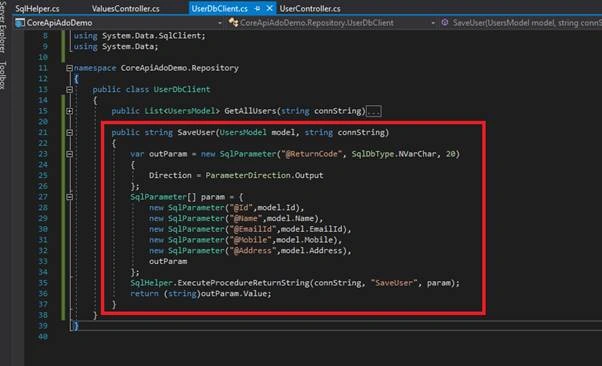Pin the UserDbClient.cs tab
This screenshot has width=602, height=366.
tap(258, 8)
